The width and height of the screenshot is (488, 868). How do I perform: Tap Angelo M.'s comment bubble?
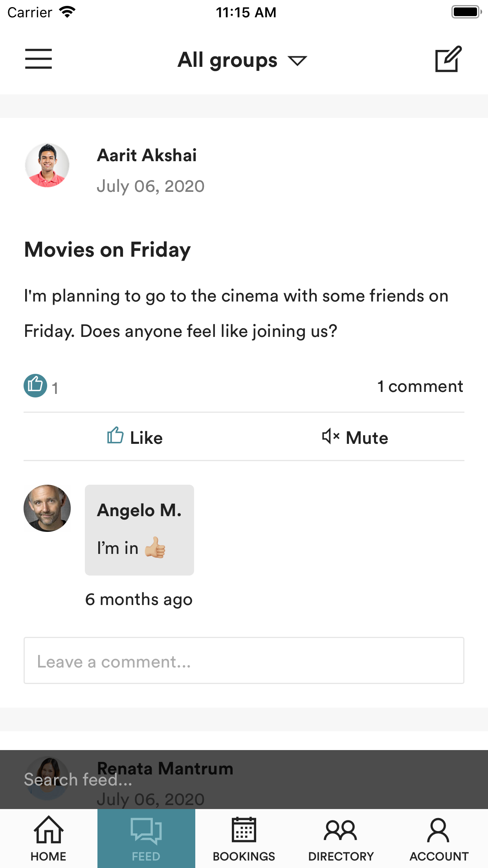(x=139, y=530)
